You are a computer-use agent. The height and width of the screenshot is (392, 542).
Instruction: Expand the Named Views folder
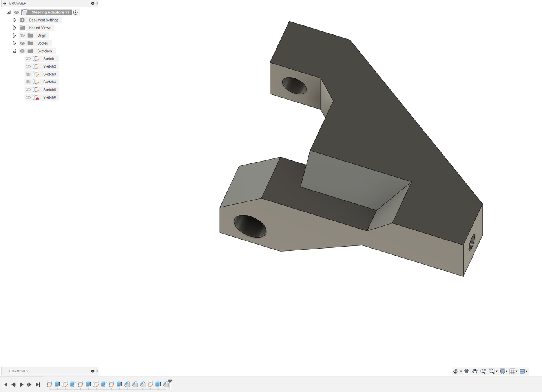click(x=14, y=28)
